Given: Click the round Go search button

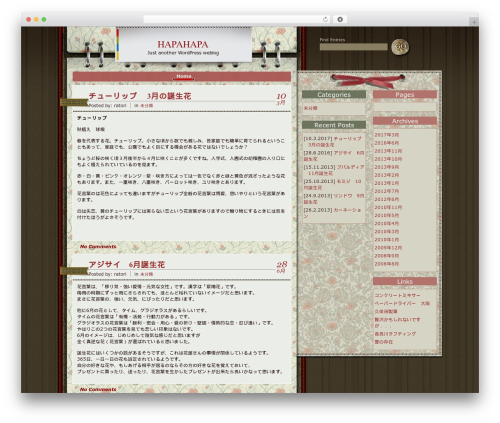Looking at the screenshot, I should (400, 47).
